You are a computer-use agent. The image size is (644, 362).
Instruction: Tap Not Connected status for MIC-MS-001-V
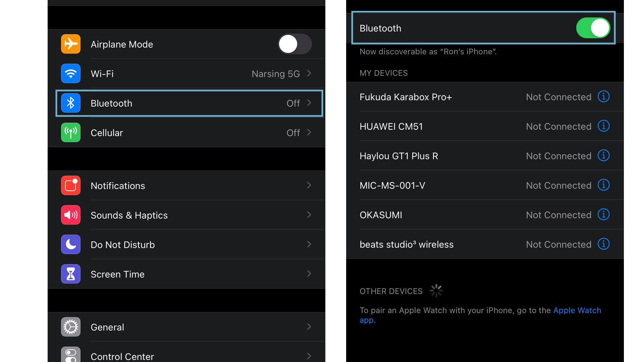(558, 185)
